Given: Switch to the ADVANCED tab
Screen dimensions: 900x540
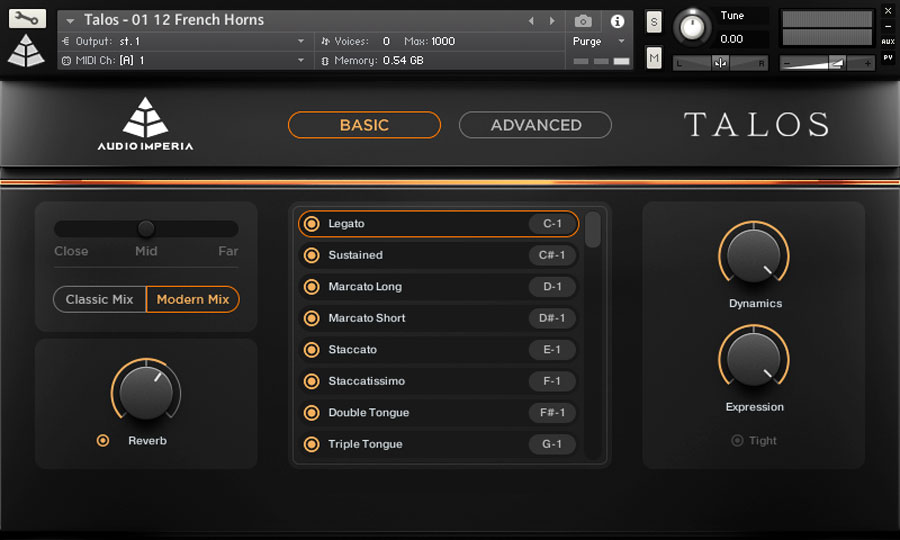Looking at the screenshot, I should (536, 125).
